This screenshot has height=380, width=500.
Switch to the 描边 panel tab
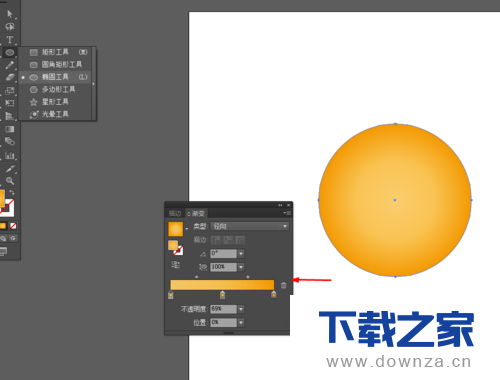coord(175,213)
